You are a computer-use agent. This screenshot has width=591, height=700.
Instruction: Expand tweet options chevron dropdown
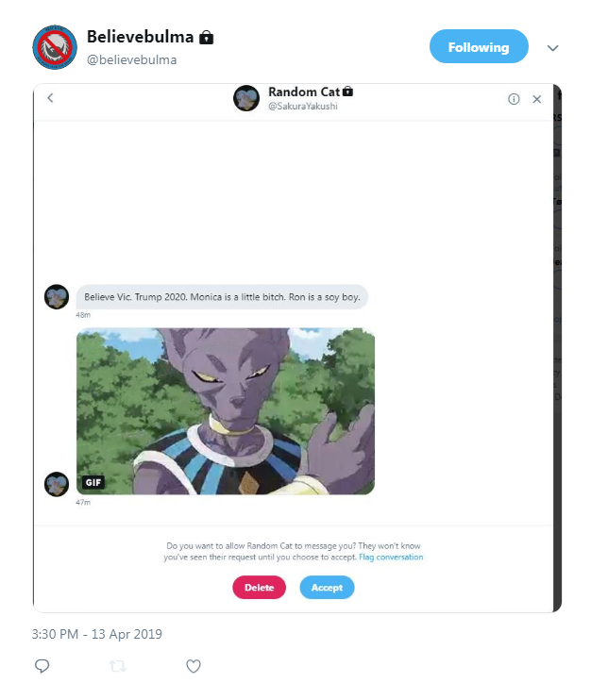pos(553,48)
